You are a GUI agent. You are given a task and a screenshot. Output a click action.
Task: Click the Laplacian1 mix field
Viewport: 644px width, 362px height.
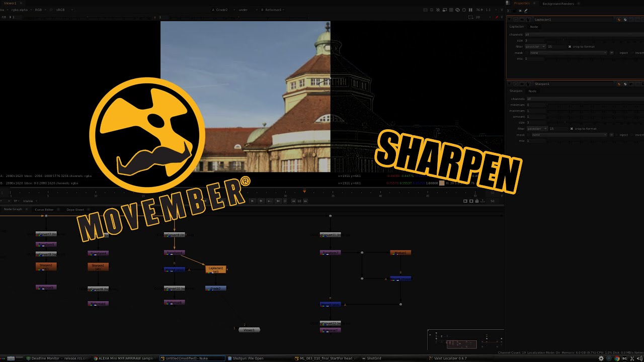(534, 59)
